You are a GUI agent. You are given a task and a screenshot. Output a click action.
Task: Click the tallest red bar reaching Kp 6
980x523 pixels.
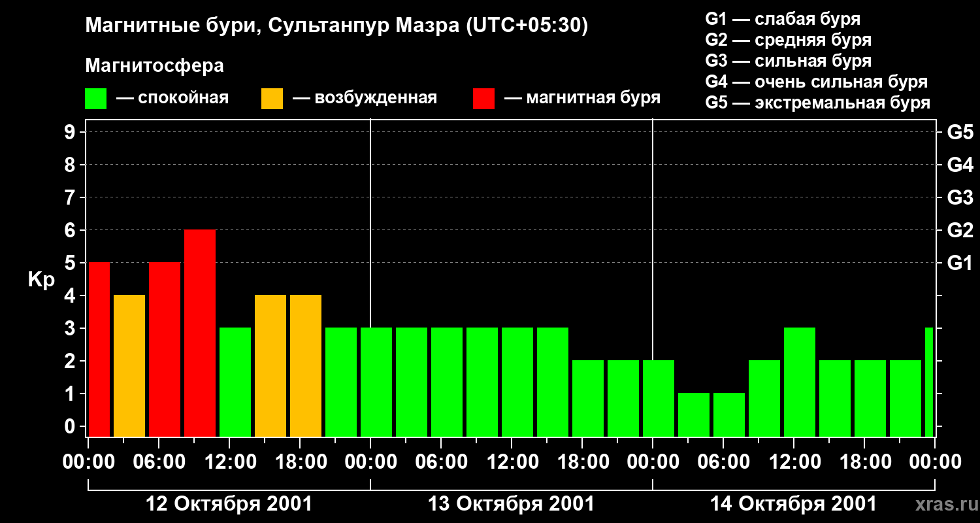coord(200,333)
